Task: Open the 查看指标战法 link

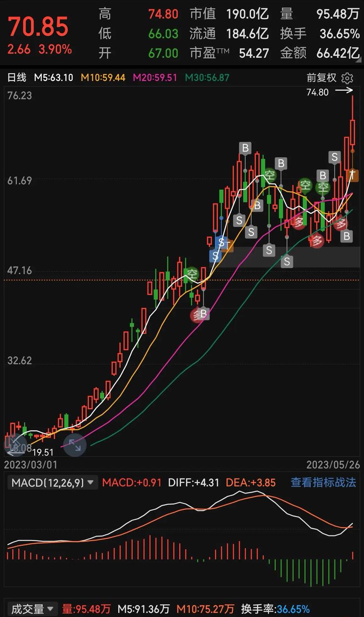Action: [323, 483]
